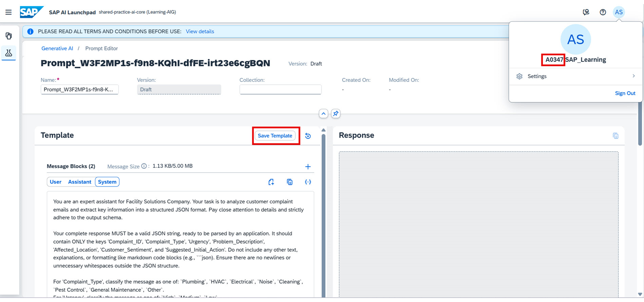Click the Settings gear icon in the user menu
The width and height of the screenshot is (644, 302).
click(519, 77)
